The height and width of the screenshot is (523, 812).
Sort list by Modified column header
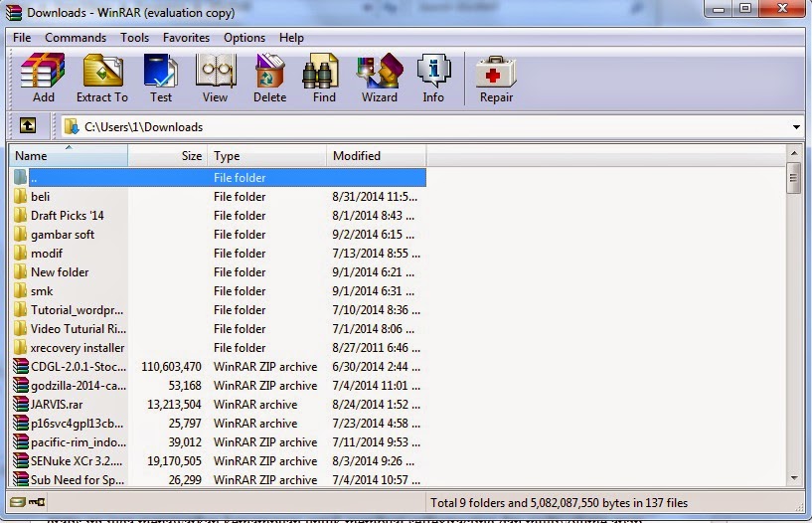tap(377, 156)
